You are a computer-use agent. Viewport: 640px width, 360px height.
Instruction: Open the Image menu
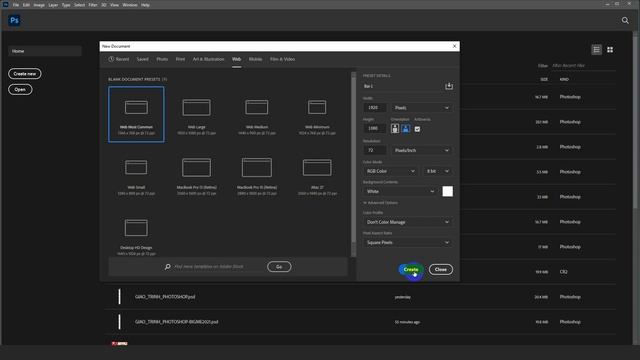coord(39,5)
